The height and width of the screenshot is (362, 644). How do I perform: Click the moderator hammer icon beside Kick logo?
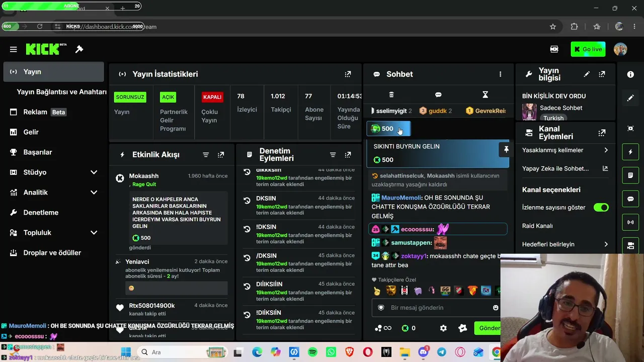point(79,49)
